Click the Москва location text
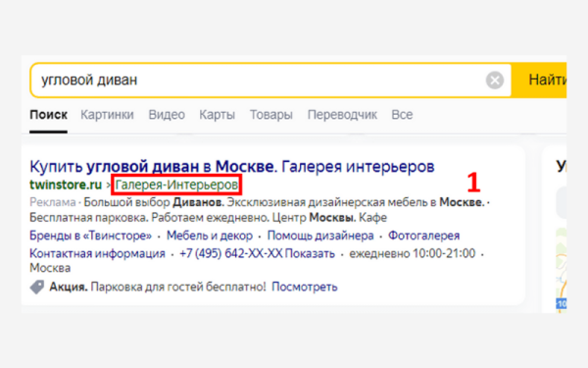 pos(50,268)
